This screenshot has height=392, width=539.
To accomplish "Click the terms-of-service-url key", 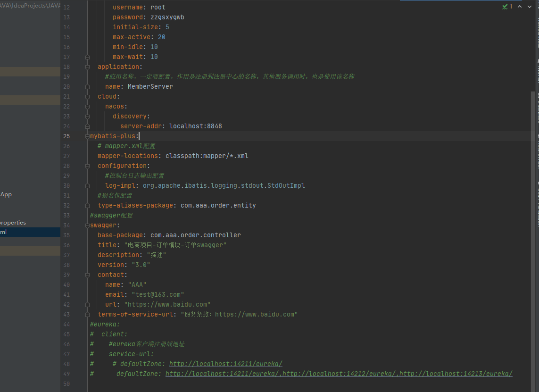I will click(135, 315).
